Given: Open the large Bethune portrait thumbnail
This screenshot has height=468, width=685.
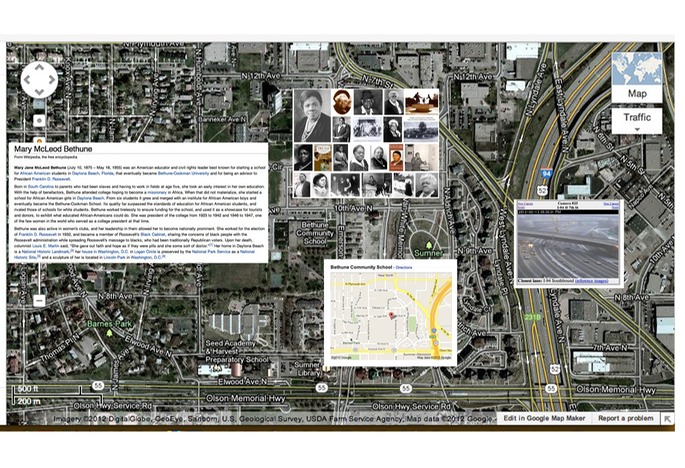Looking at the screenshot, I should [x=312, y=115].
